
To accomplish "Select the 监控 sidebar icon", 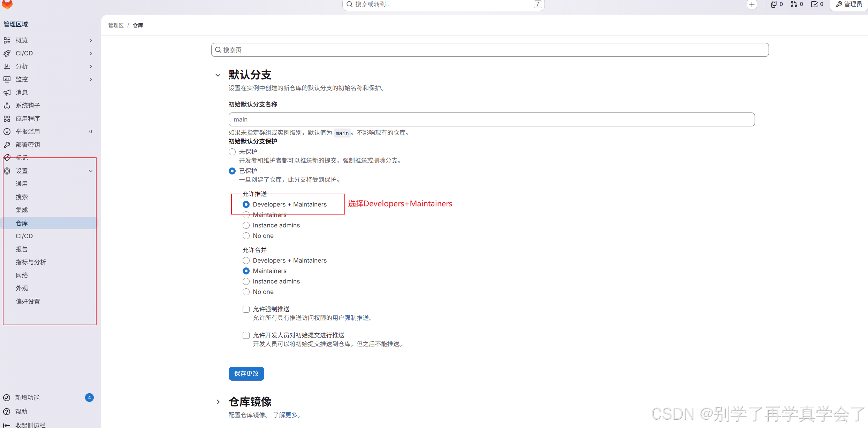I will [7, 79].
